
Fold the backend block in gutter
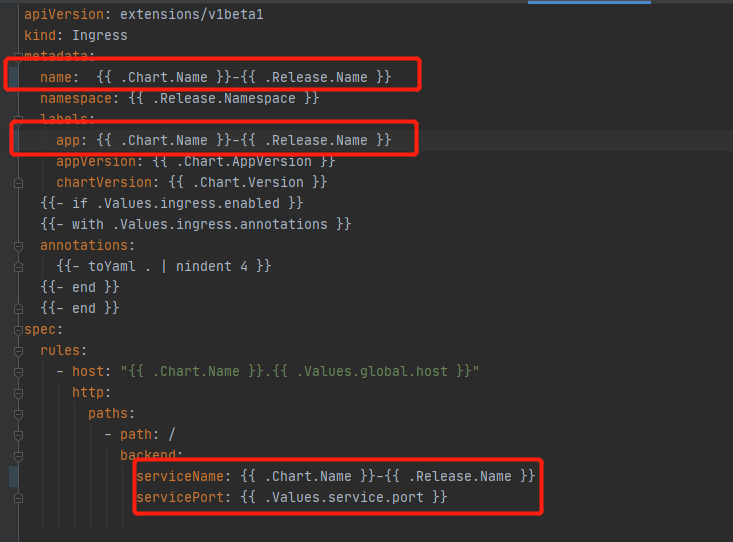click(17, 456)
